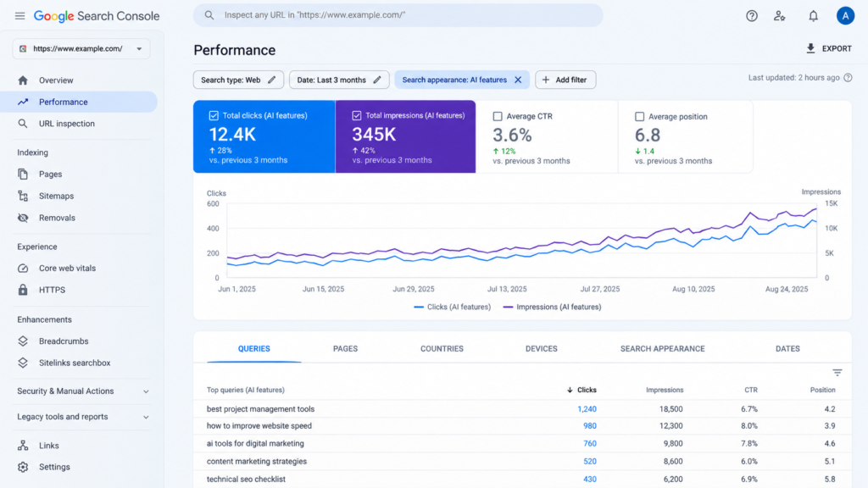This screenshot has width=868, height=488.
Task: Switch to the Countries tab
Action: 442,349
